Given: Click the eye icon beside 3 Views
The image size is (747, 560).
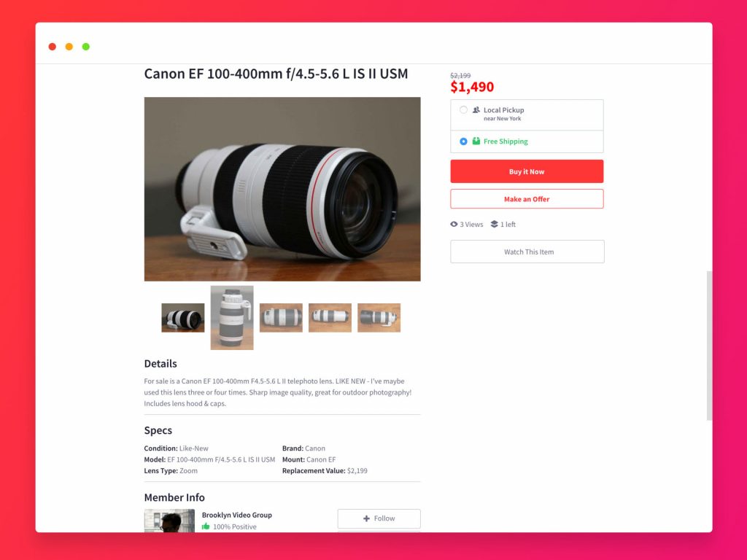Looking at the screenshot, I should [x=454, y=225].
